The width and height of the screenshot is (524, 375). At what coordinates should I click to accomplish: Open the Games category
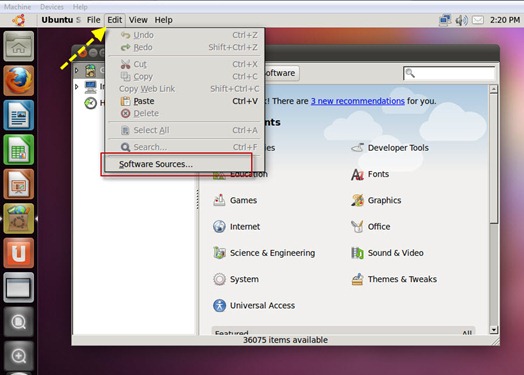coord(243,200)
